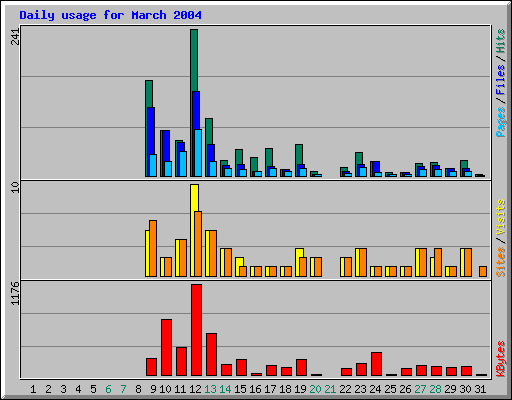Click the Hits legend label

(x=501, y=41)
